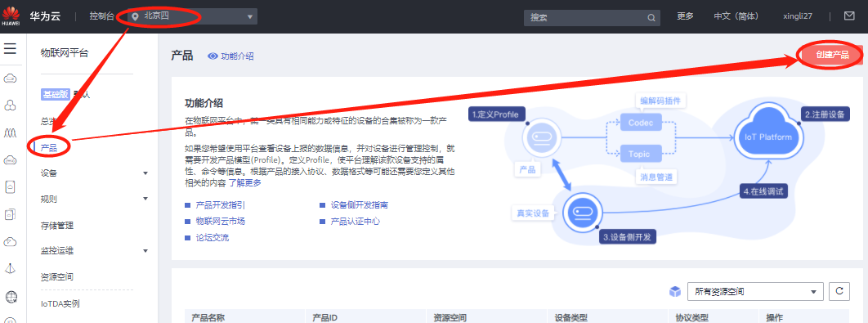Click the blue cube resource-space icon

pos(674,291)
